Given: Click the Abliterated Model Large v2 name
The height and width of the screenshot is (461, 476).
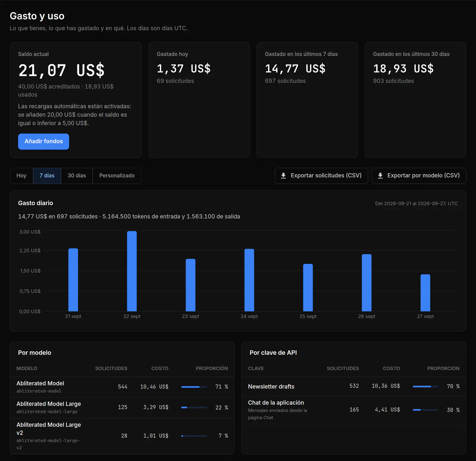Looking at the screenshot, I should click(x=49, y=429).
